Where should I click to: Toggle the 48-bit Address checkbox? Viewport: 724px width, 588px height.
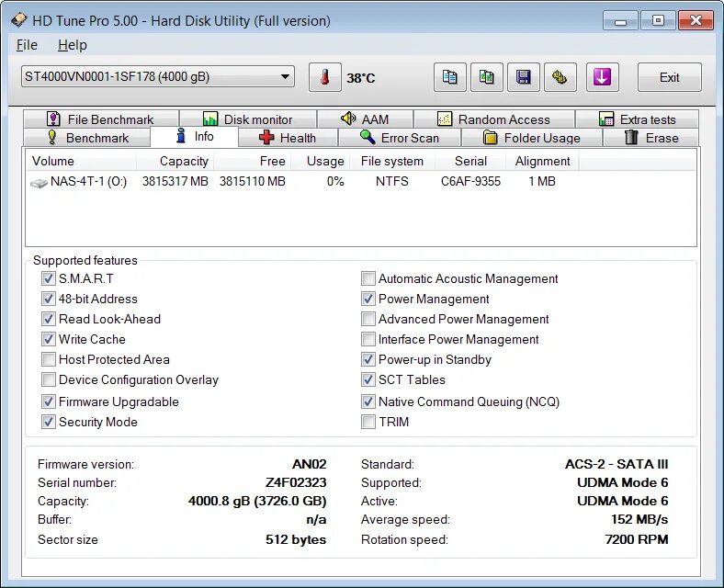pos(49,299)
